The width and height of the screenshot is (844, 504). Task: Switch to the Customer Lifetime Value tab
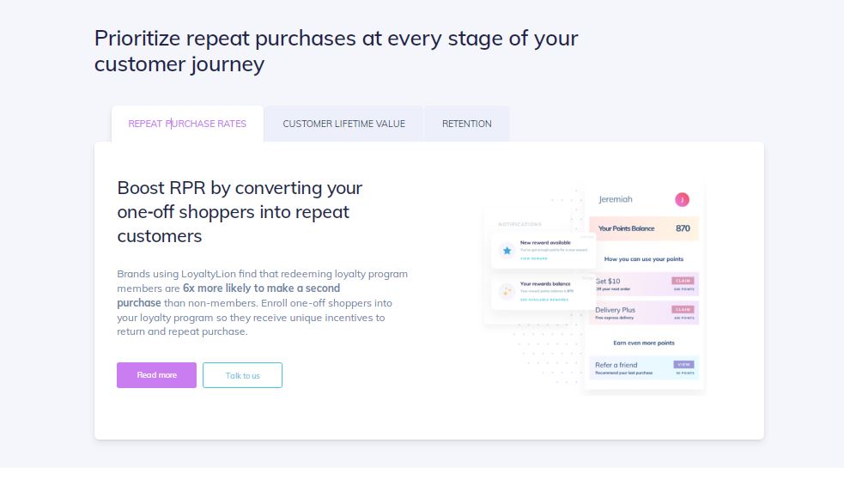[343, 123]
